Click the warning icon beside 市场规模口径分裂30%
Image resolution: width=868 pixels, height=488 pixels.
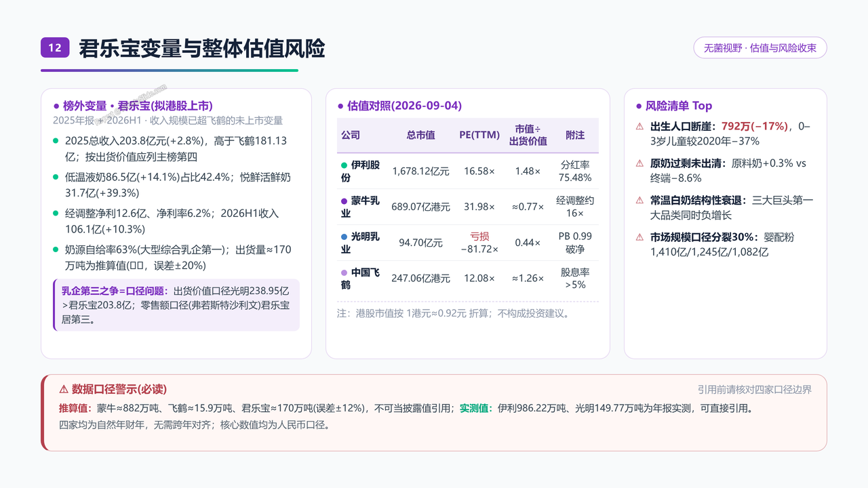coord(639,237)
